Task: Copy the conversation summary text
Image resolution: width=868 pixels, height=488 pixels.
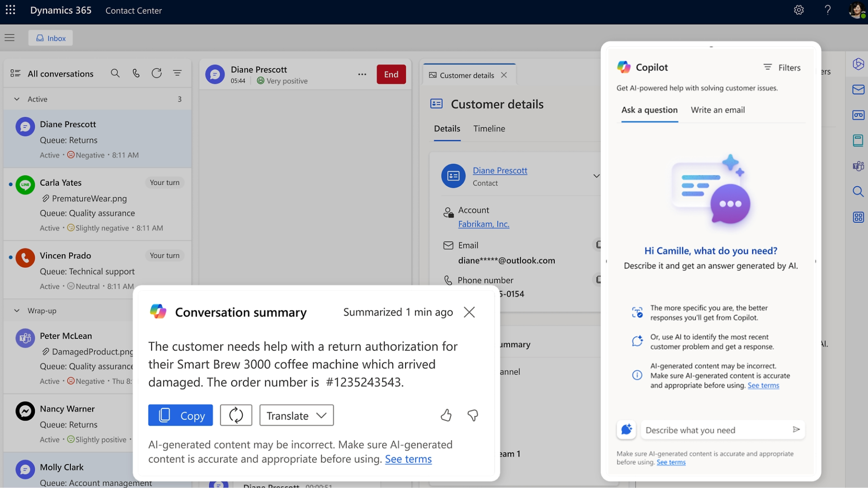Action: (180, 415)
